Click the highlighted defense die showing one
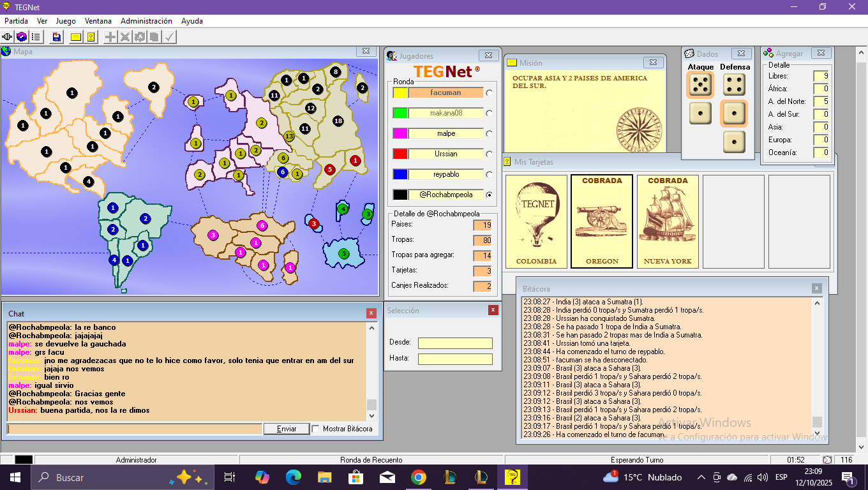The image size is (868, 490). click(734, 114)
